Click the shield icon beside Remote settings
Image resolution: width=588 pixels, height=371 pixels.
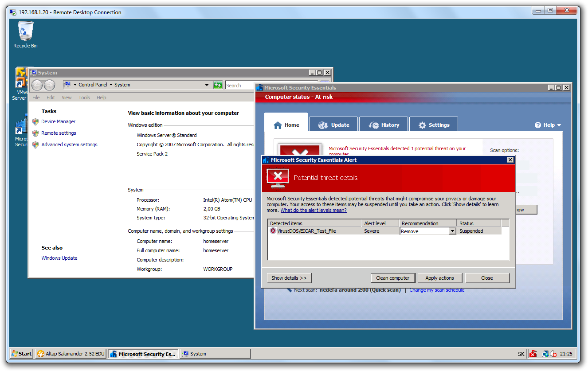click(35, 133)
